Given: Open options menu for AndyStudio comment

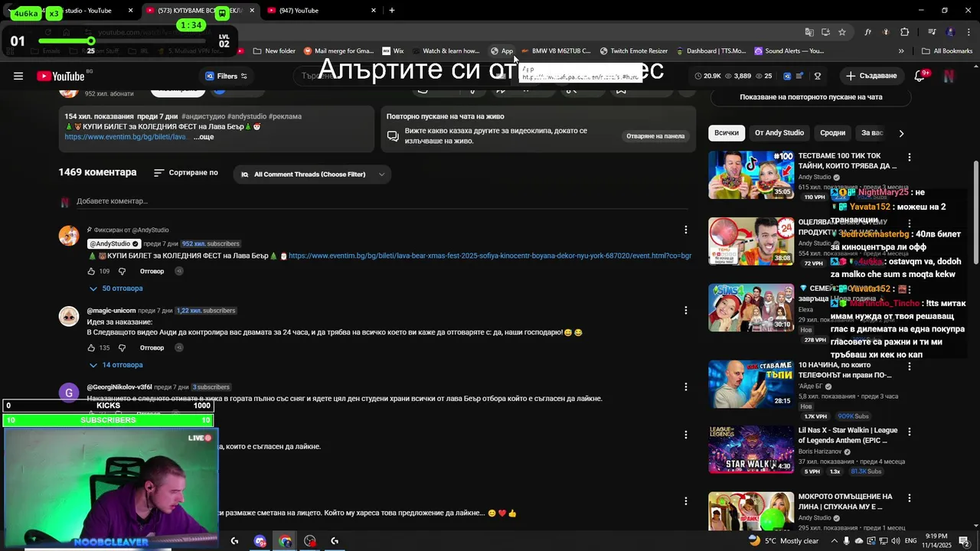Looking at the screenshot, I should pos(685,230).
